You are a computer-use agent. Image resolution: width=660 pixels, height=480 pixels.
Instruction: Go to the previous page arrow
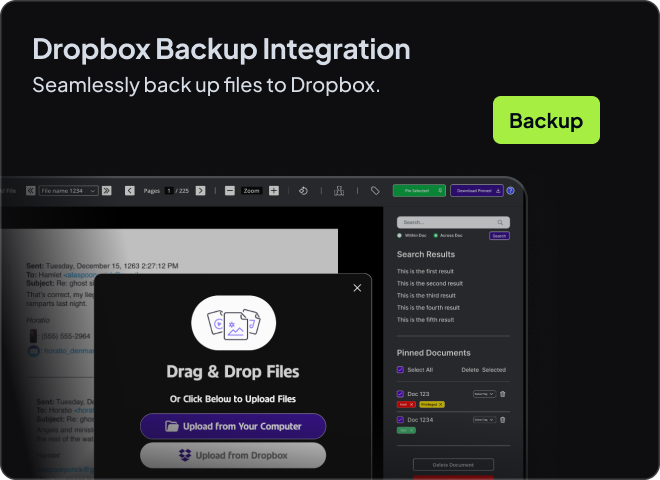click(130, 190)
